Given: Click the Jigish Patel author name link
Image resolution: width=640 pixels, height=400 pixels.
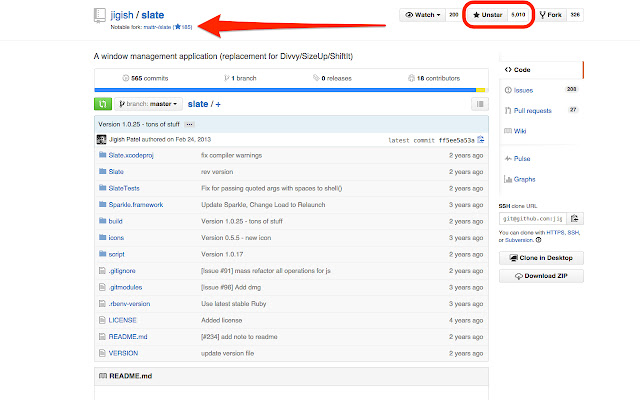Looking at the screenshot, I should point(124,140).
